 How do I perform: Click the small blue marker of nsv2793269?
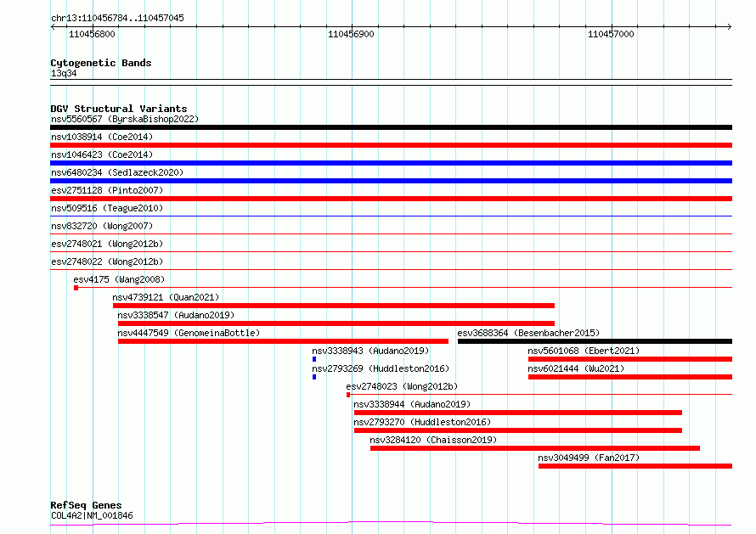click(314, 378)
